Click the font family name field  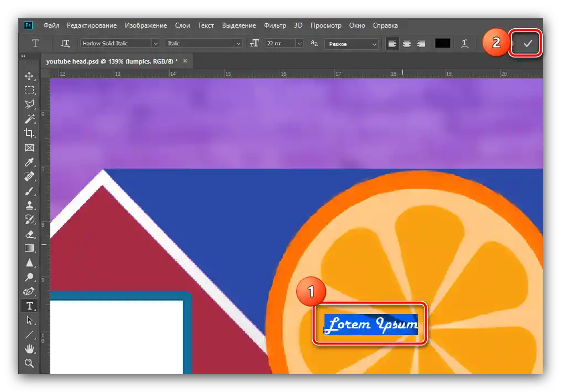(116, 43)
